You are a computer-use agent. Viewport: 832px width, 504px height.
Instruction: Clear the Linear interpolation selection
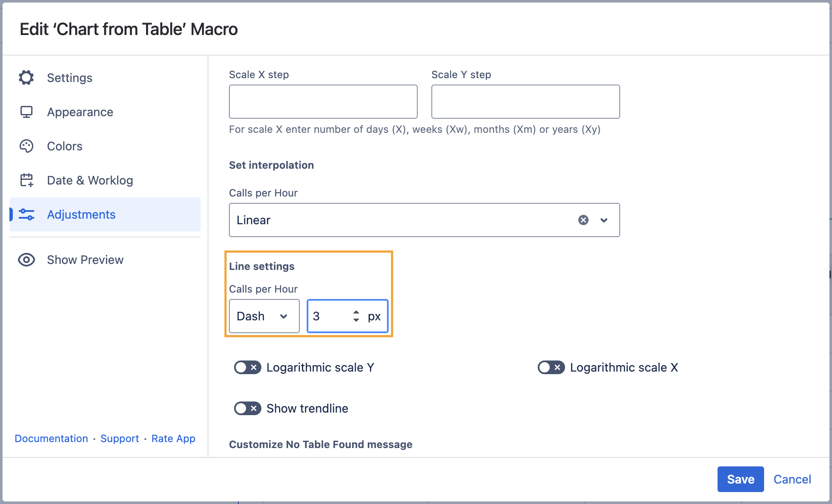click(x=583, y=220)
